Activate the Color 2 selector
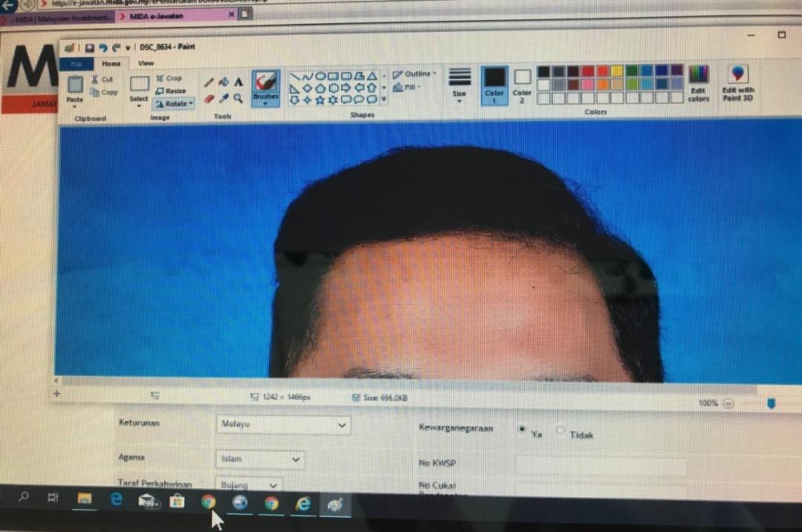Image resolution: width=802 pixels, height=532 pixels. 522,82
